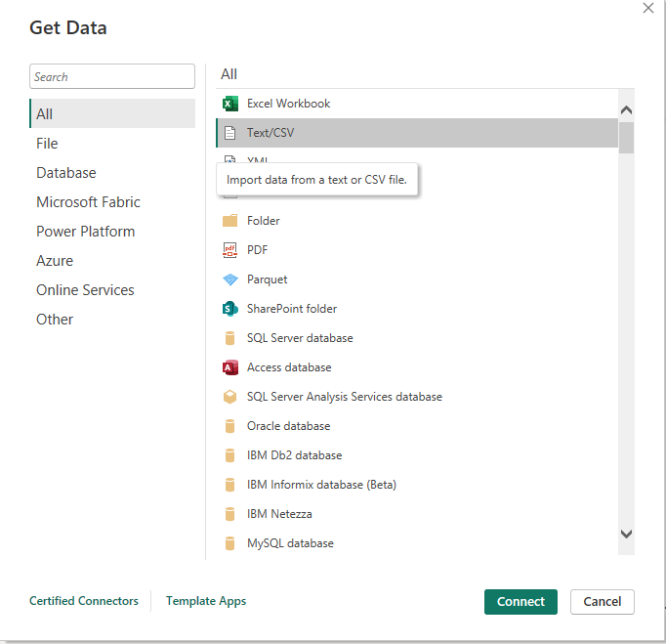This screenshot has height=644, width=666.
Task: Click the Excel Workbook green icon
Action: pos(229,104)
